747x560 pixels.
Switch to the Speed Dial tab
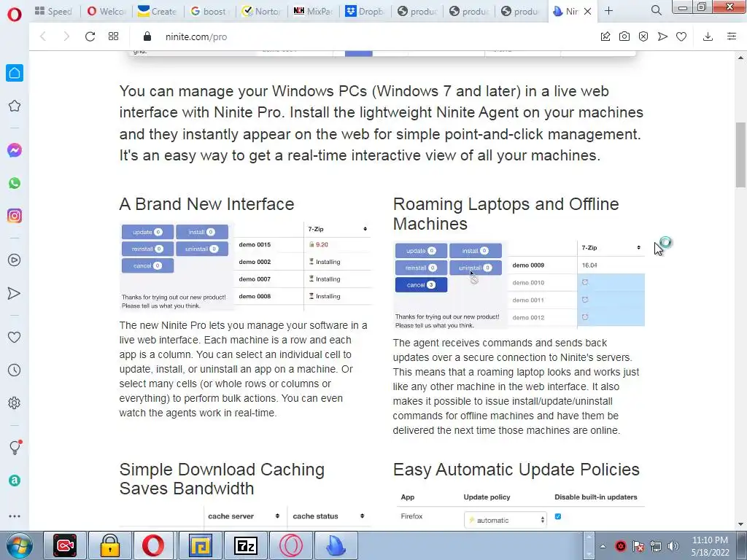[x=53, y=11]
